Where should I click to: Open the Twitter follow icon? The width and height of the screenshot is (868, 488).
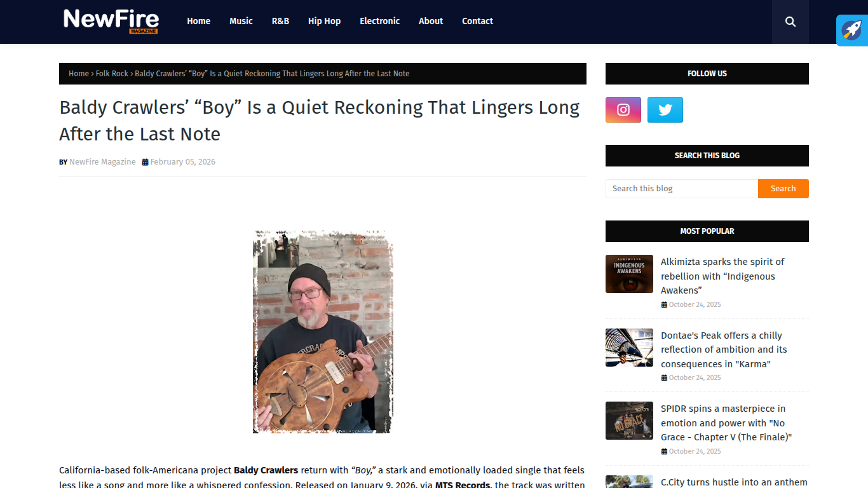[x=665, y=110]
